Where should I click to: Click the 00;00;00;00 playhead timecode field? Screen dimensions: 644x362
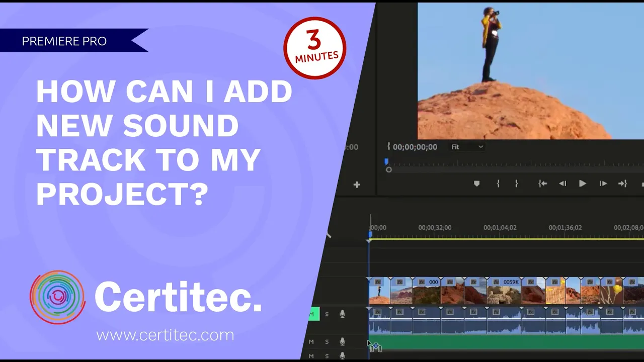(x=415, y=147)
